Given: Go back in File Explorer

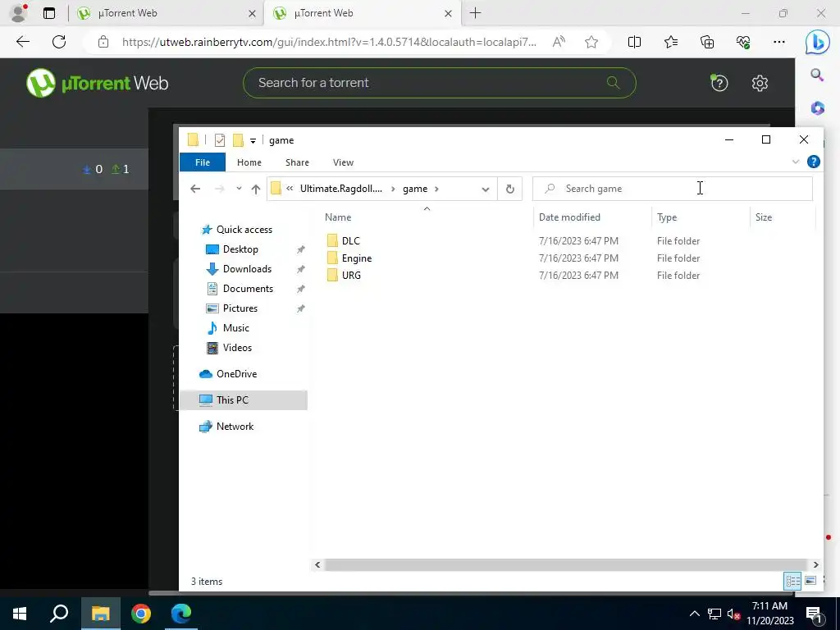Looking at the screenshot, I should pos(195,189).
